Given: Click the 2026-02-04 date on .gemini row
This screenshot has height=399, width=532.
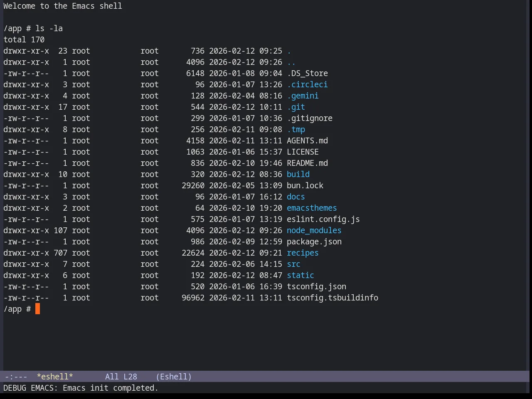Looking at the screenshot, I should (x=232, y=96).
